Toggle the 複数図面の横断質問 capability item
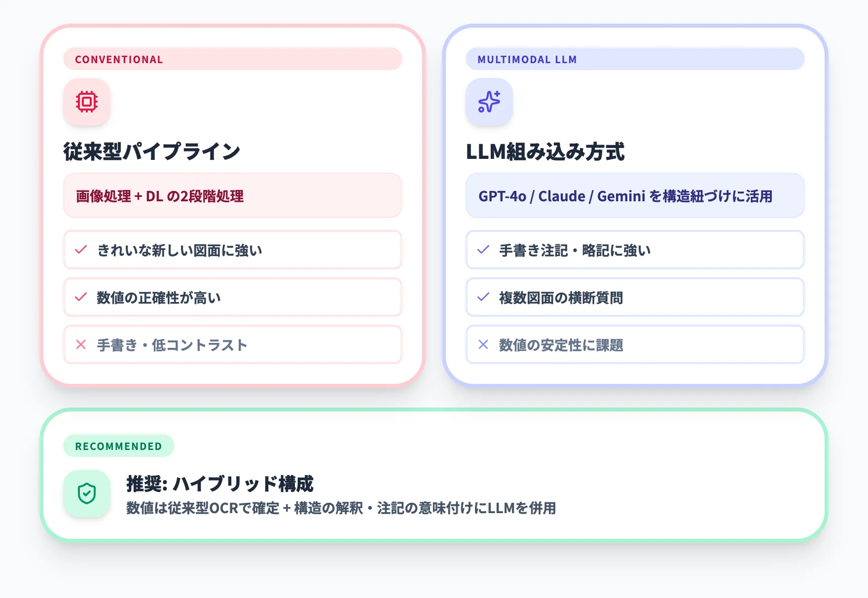The height and width of the screenshot is (598, 868). [635, 298]
